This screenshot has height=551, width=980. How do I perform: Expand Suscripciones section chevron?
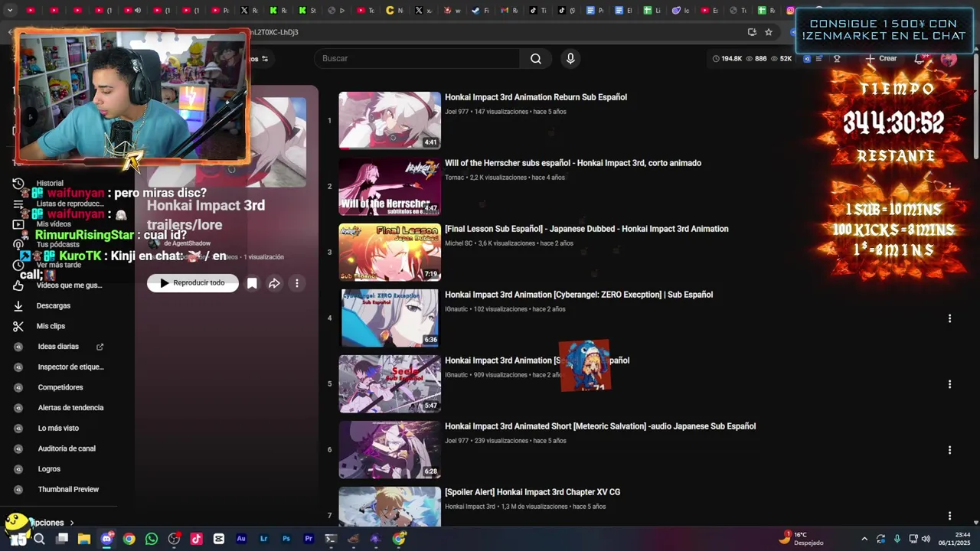click(x=72, y=523)
